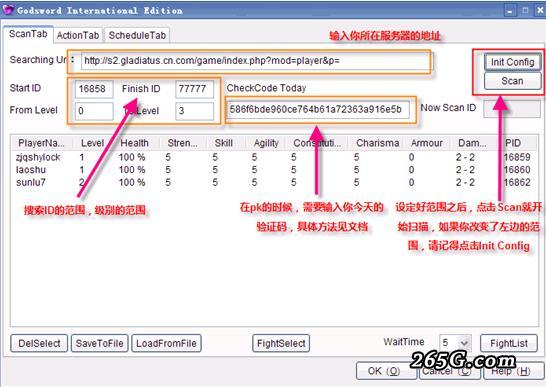
Task: Minimize the Godsword window
Action: point(510,11)
